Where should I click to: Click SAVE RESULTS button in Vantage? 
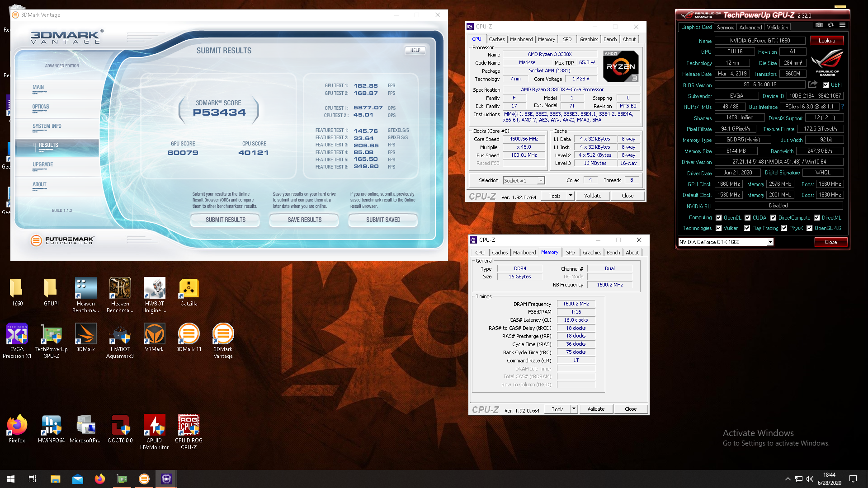point(304,220)
